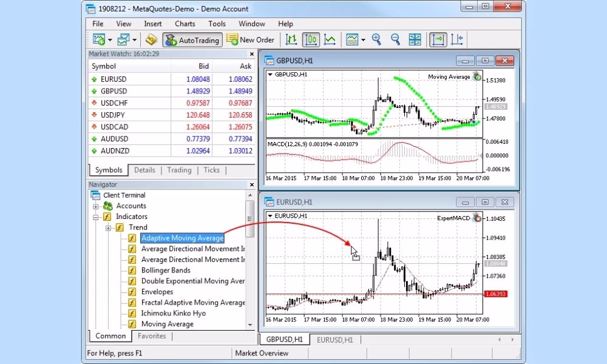Select the USDJPY row in Market Watch
The image size is (607, 364).
coord(114,115)
